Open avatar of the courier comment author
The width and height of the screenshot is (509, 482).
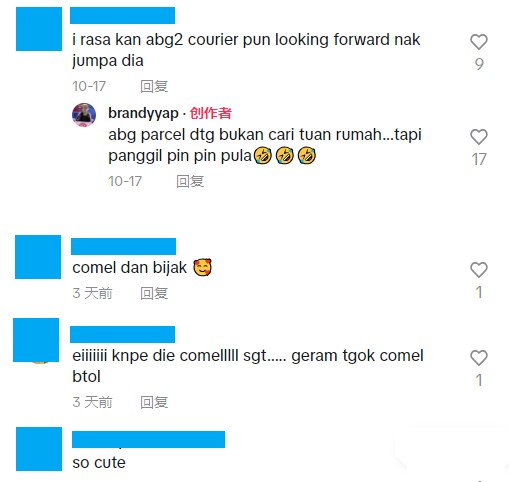(x=39, y=29)
